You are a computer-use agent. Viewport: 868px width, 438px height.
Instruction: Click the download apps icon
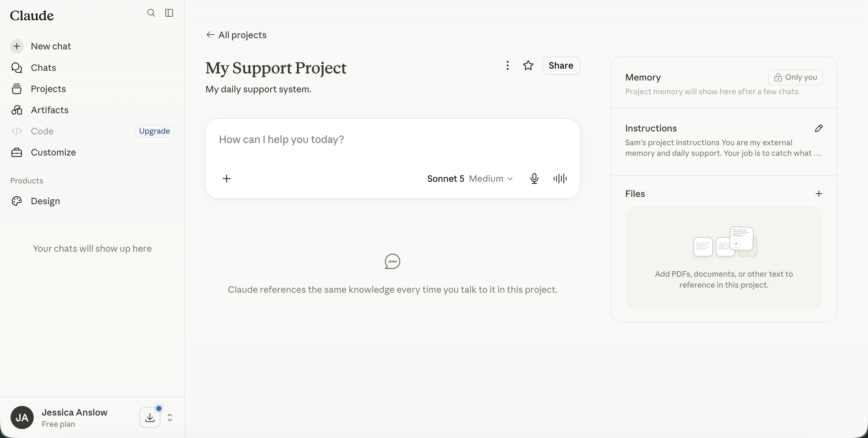pos(150,417)
